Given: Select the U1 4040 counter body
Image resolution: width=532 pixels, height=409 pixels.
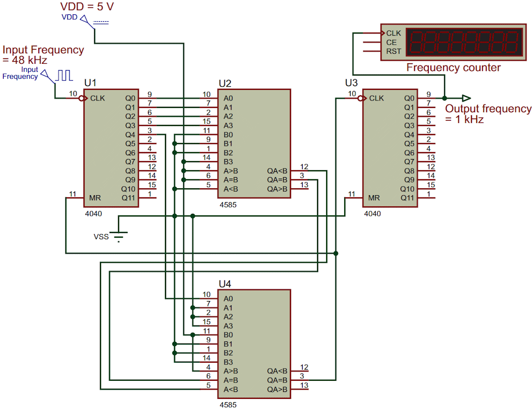Looking at the screenshot, I should [x=111, y=148].
